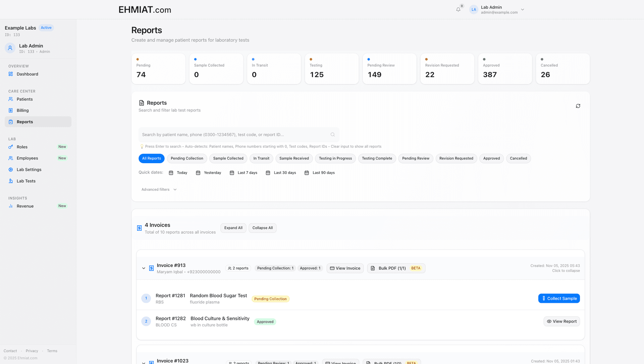The width and height of the screenshot is (644, 364).
Task: Open the Lab Admin account dropdown chevron
Action: 523,9
